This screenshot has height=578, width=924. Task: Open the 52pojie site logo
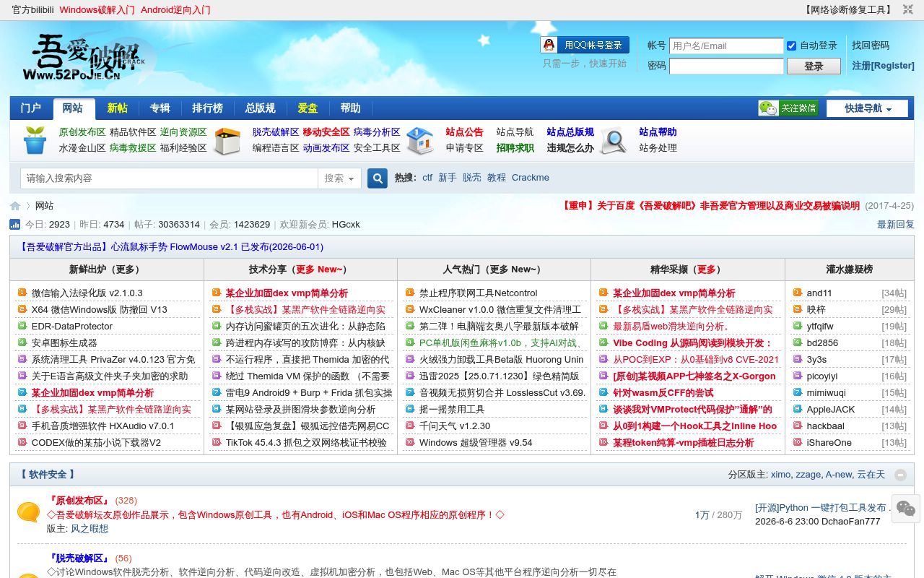pos(88,59)
